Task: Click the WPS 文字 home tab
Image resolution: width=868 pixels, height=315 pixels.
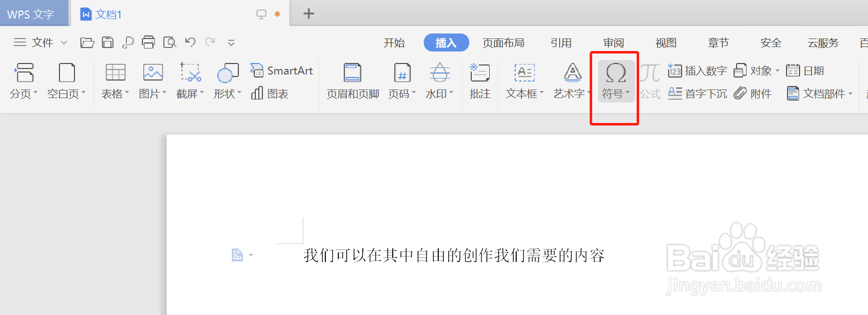Action: pyautogui.click(x=34, y=13)
